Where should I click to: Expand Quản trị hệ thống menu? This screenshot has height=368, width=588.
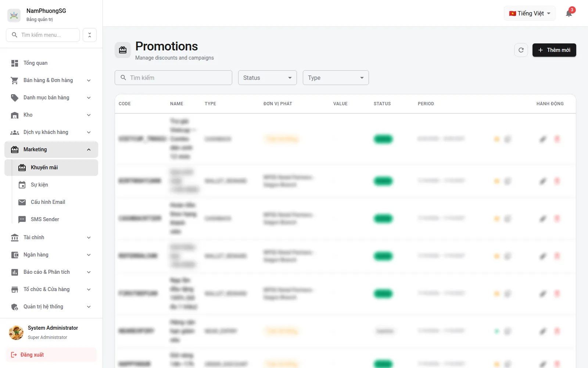51,307
